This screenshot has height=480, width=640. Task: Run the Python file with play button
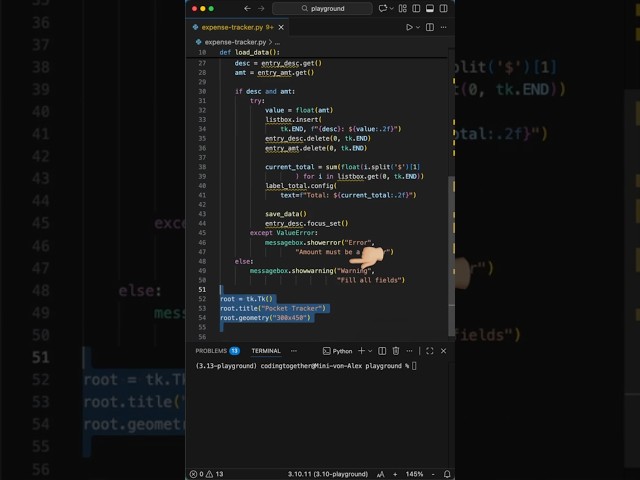pyautogui.click(x=409, y=27)
